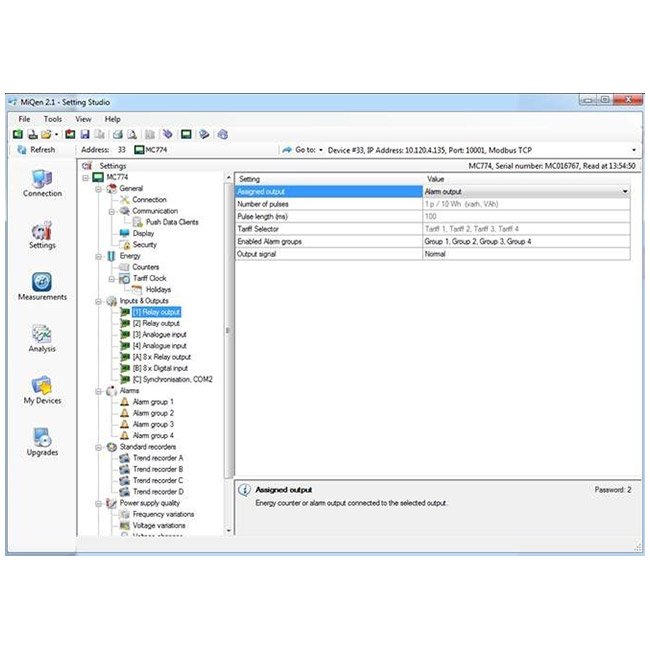Open My Devices in sidebar
Viewport: 650px width, 650px height.
coord(42,390)
